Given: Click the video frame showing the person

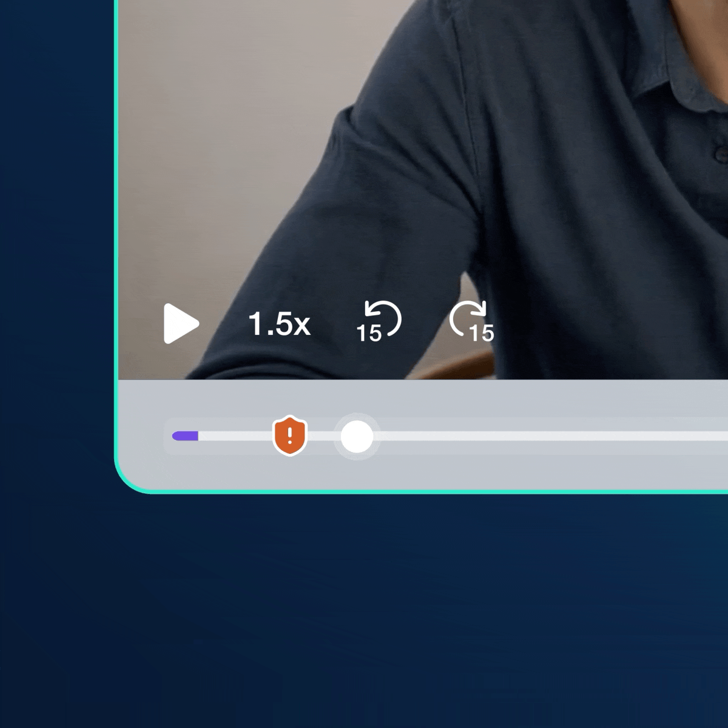Looking at the screenshot, I should 423,189.
